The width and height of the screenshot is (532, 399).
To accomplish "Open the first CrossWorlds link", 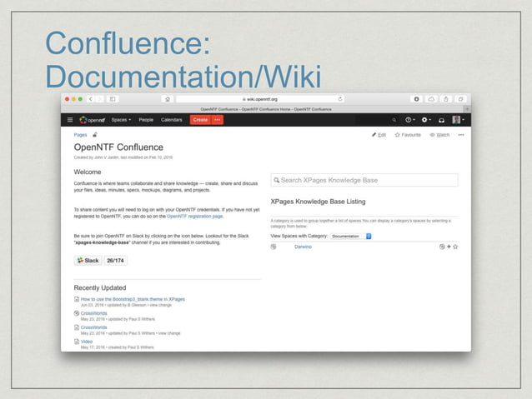I will coord(93,313).
